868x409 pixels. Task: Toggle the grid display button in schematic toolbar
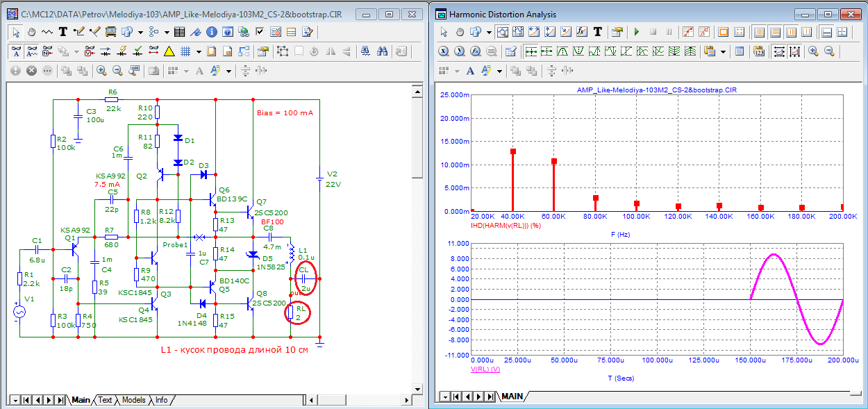pos(185,51)
